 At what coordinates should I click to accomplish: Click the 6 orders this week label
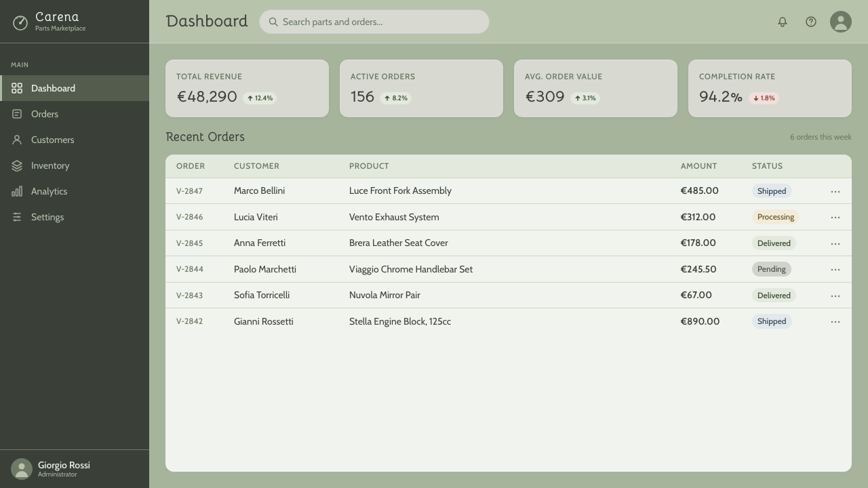(821, 137)
